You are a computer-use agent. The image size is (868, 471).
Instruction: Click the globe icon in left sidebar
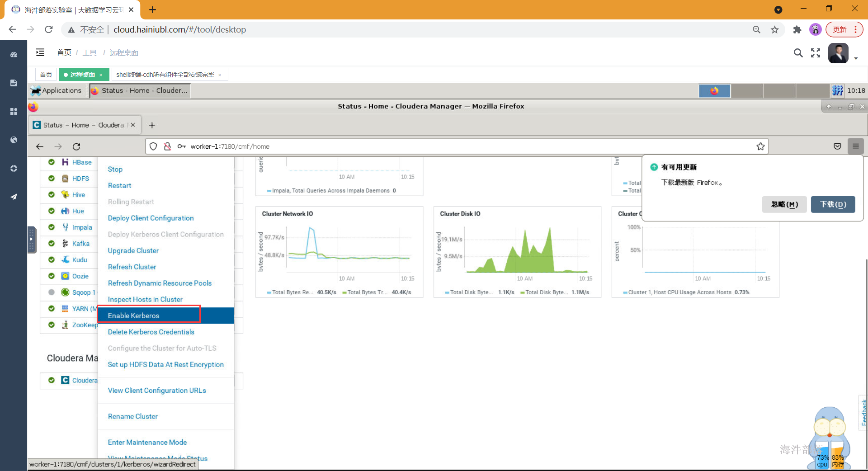[14, 140]
